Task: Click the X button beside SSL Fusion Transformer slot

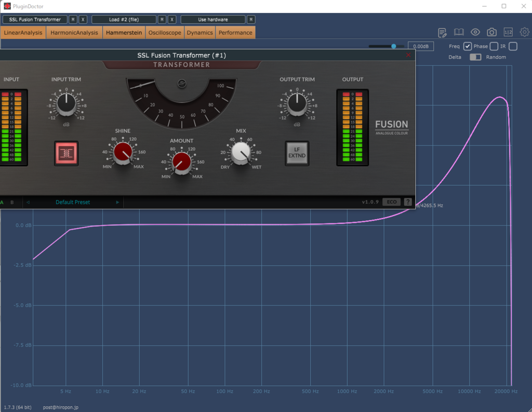Action: tap(83, 20)
